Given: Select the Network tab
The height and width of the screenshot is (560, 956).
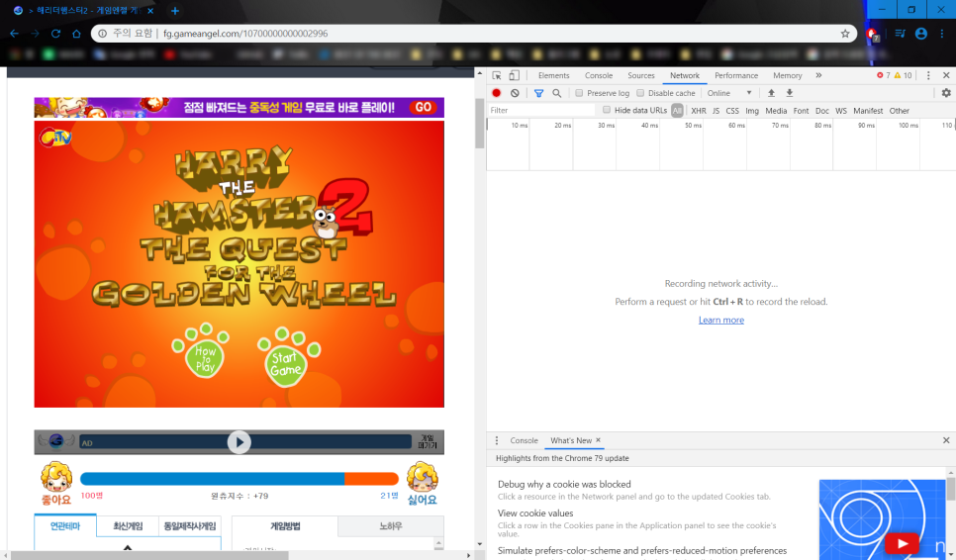Looking at the screenshot, I should [685, 75].
